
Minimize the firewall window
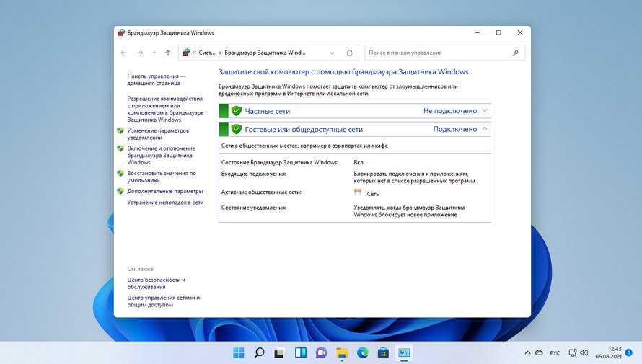point(478,32)
